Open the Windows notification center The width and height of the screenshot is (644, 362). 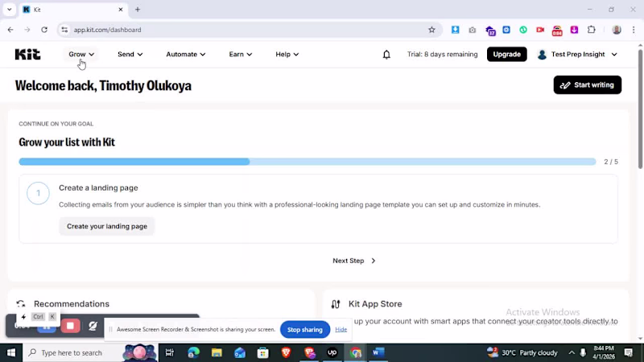(x=629, y=352)
